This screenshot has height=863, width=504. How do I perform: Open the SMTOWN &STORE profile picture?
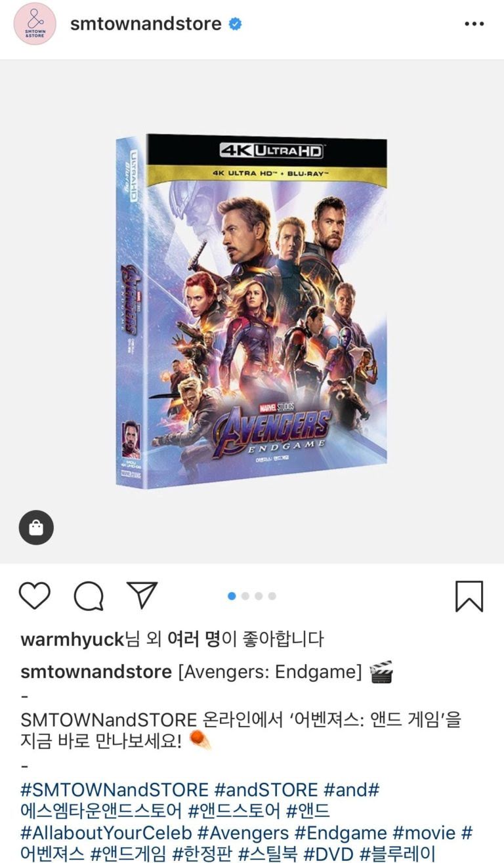[x=35, y=24]
